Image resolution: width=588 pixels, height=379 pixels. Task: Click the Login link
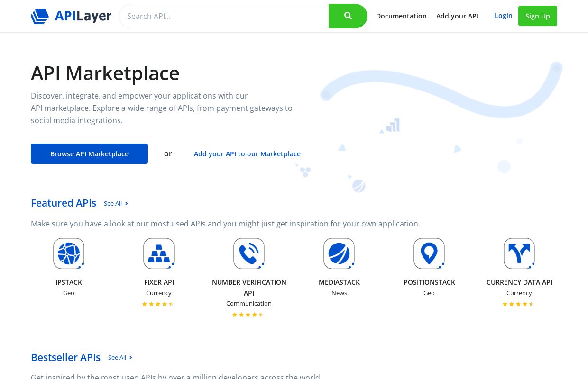[x=504, y=16]
